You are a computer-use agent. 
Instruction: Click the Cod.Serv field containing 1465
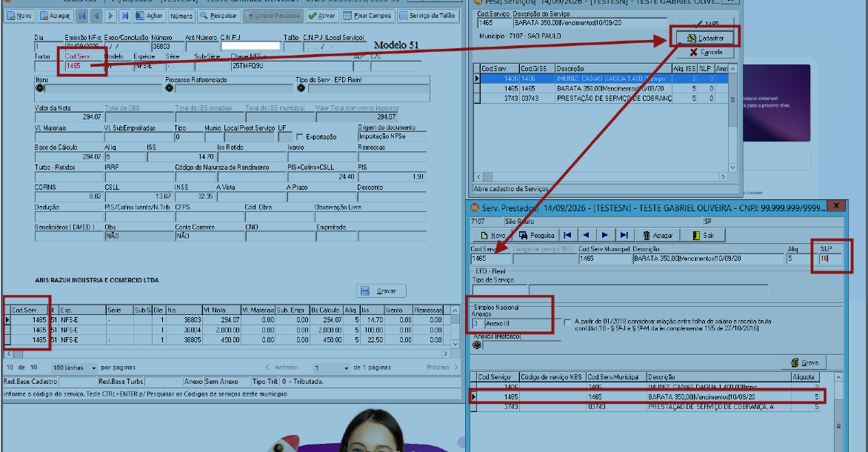click(x=83, y=66)
